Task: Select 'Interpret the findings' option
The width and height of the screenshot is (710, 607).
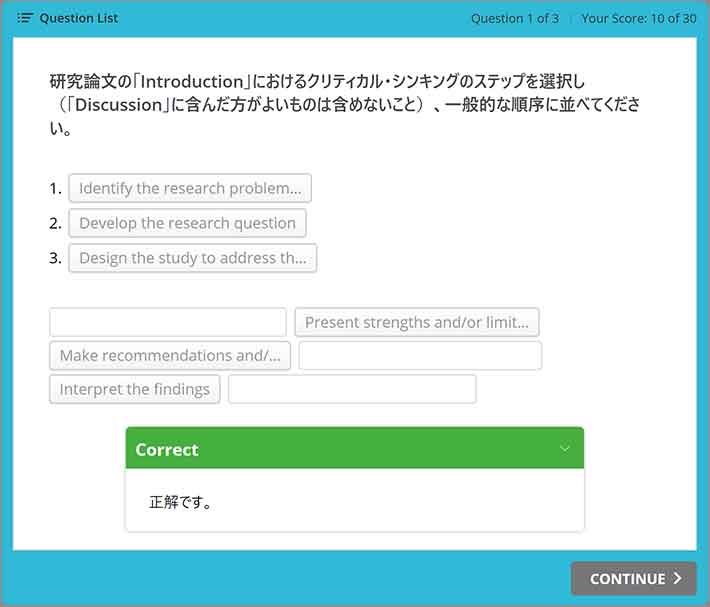Action: point(135,389)
